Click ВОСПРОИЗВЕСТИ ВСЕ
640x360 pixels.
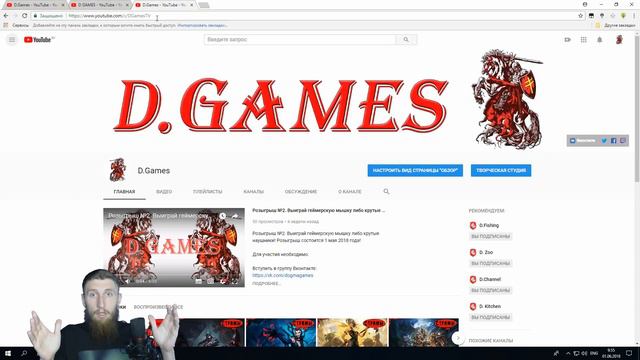[x=158, y=307]
